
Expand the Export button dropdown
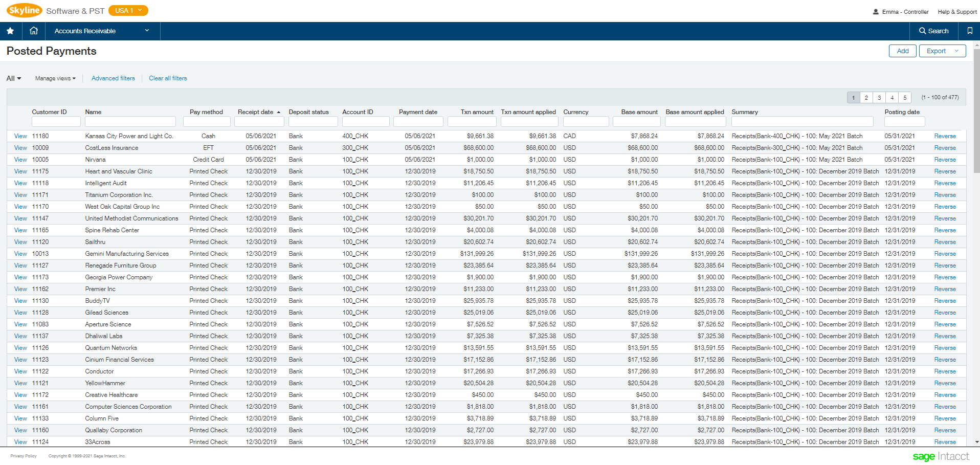point(956,51)
